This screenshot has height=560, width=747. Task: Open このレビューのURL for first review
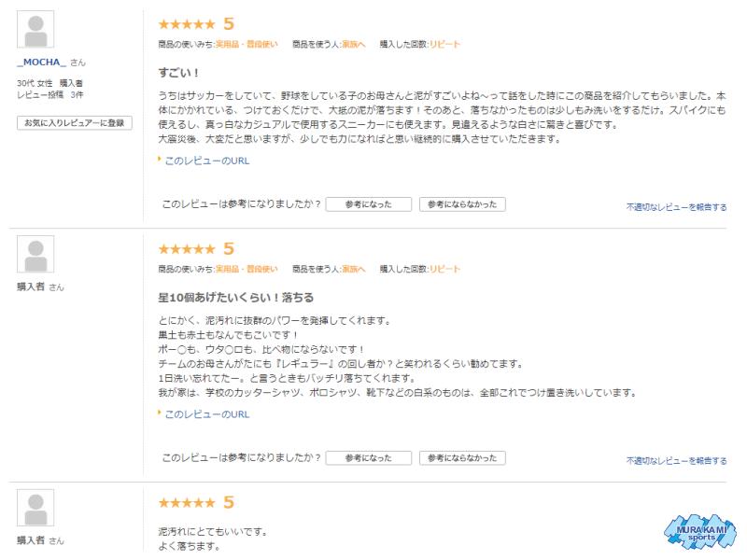coord(206,161)
